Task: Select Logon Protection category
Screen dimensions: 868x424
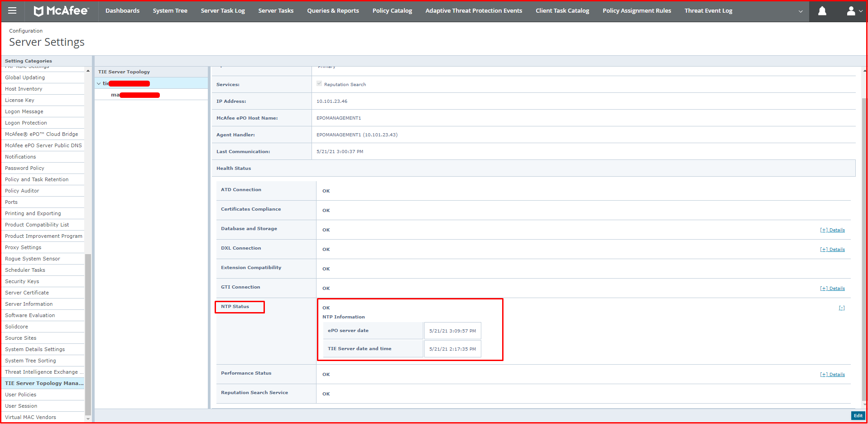Action: pos(43,123)
